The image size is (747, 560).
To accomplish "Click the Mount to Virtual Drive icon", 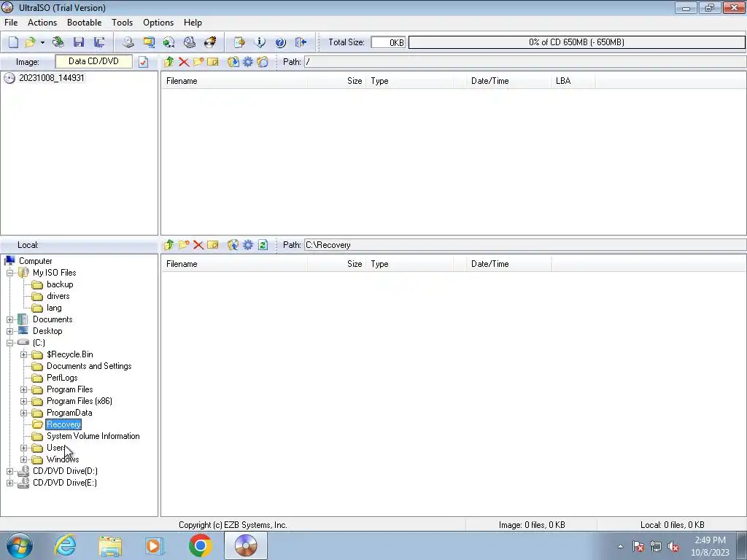I will click(x=190, y=42).
